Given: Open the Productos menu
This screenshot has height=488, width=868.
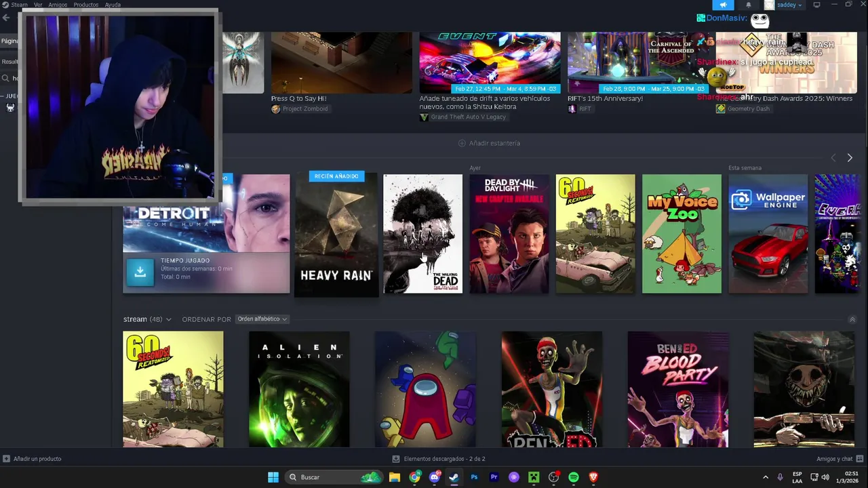Looking at the screenshot, I should [86, 5].
